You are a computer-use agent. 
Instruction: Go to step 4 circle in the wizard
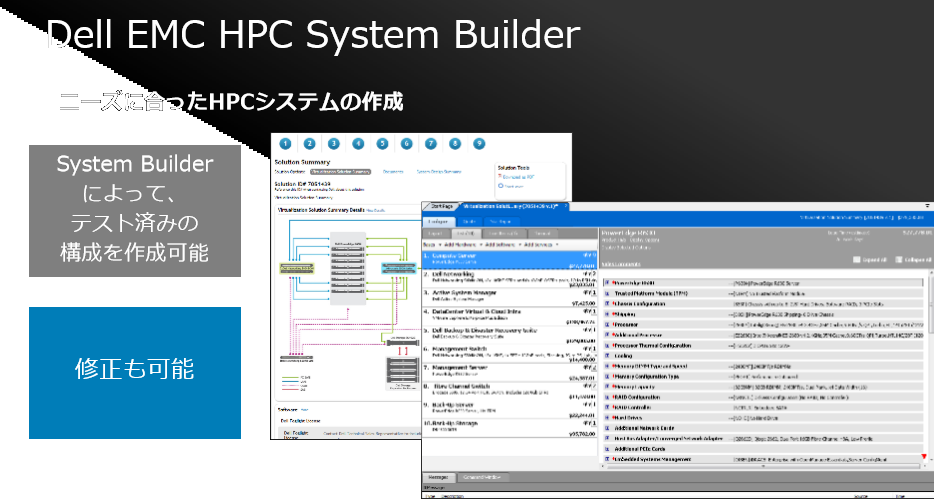[358, 144]
